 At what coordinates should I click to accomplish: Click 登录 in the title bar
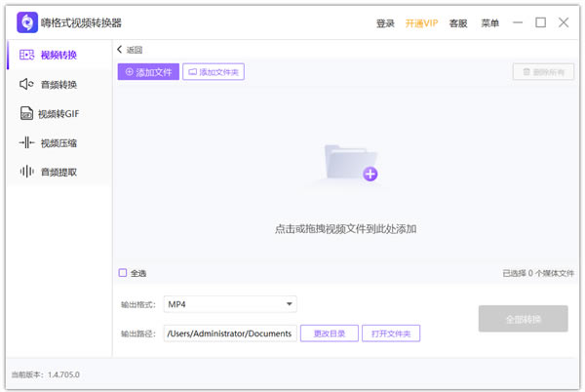click(385, 23)
